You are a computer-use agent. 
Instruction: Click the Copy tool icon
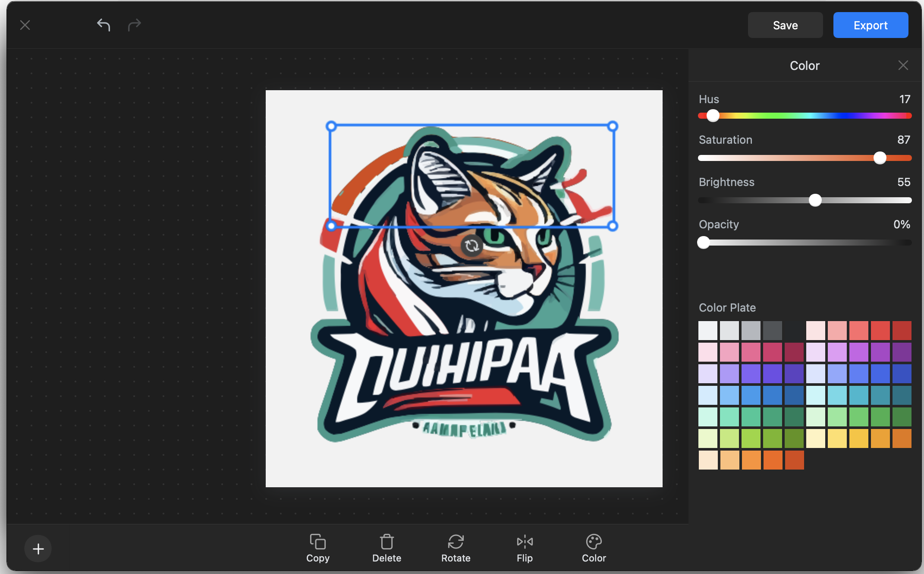click(x=317, y=541)
